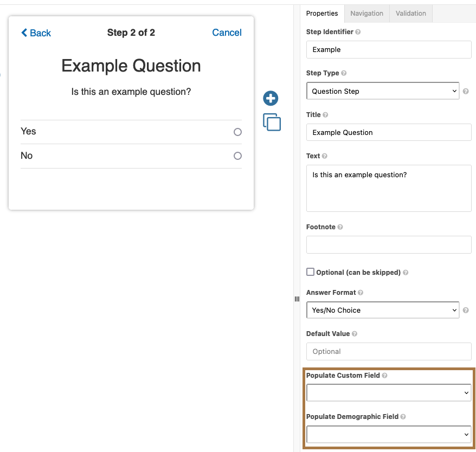Image resolution: width=476 pixels, height=452 pixels.
Task: Expand the Populate Demographic Field dropdown
Action: pos(388,434)
